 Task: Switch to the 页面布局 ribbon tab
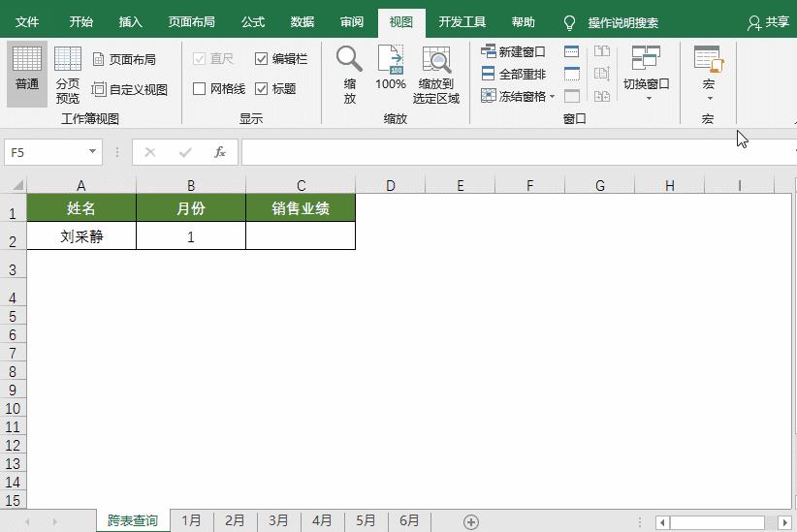point(191,22)
